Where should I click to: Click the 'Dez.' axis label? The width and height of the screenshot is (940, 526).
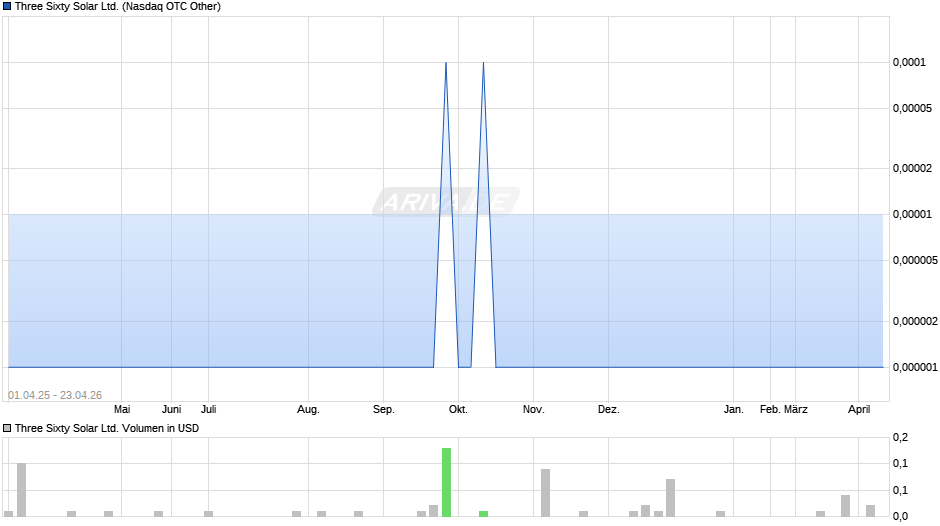(608, 409)
